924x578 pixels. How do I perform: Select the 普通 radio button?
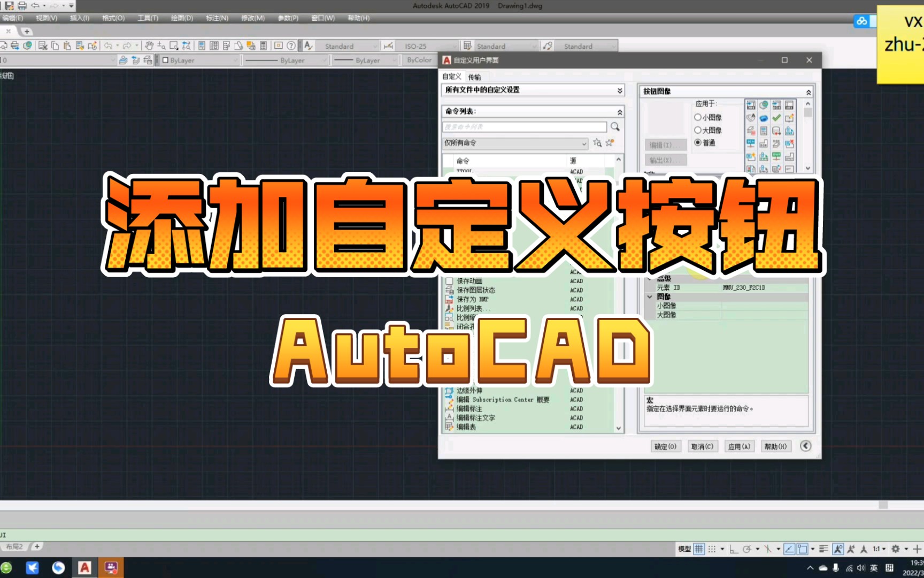point(697,142)
